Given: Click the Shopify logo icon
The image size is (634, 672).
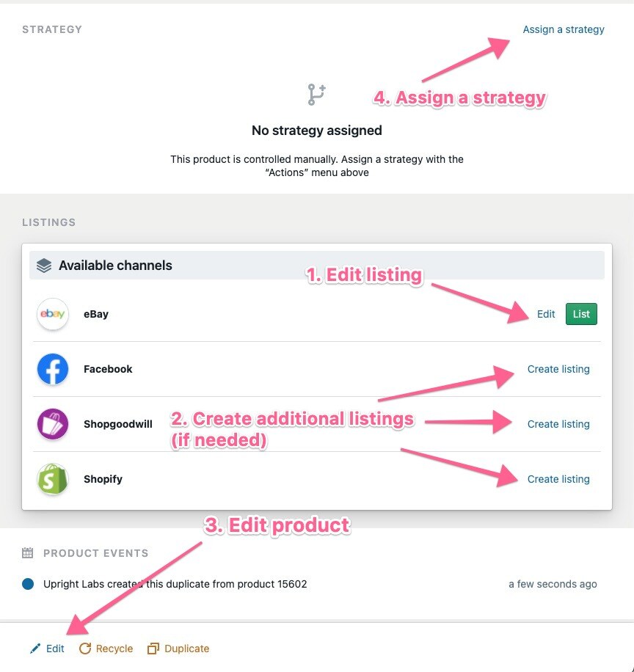Looking at the screenshot, I should (53, 479).
